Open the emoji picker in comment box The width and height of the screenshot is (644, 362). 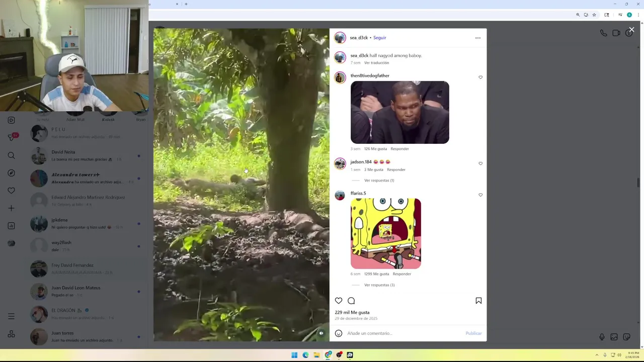coord(339,333)
